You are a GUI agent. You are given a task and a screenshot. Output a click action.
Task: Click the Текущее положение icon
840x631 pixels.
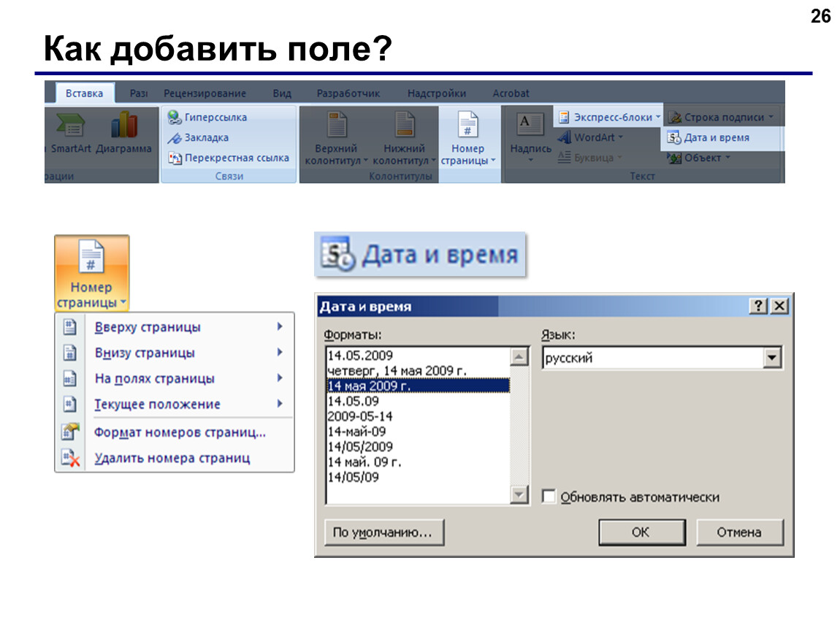click(x=70, y=404)
